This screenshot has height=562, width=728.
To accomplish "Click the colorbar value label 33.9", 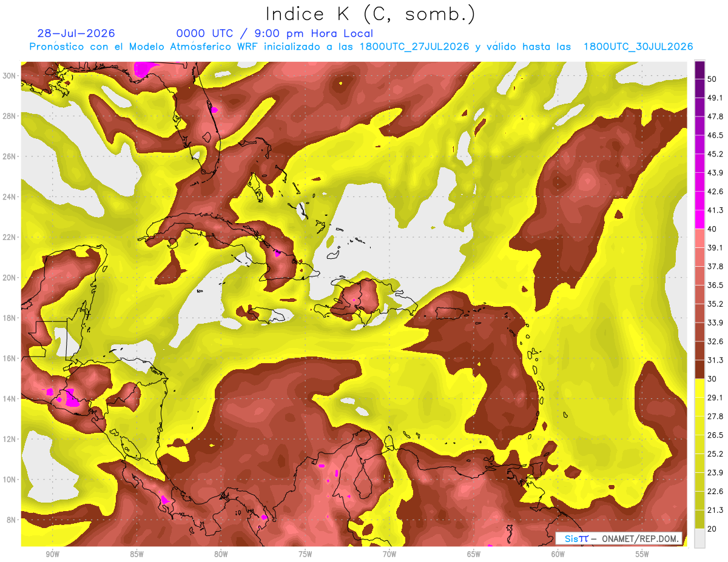I will point(715,323).
